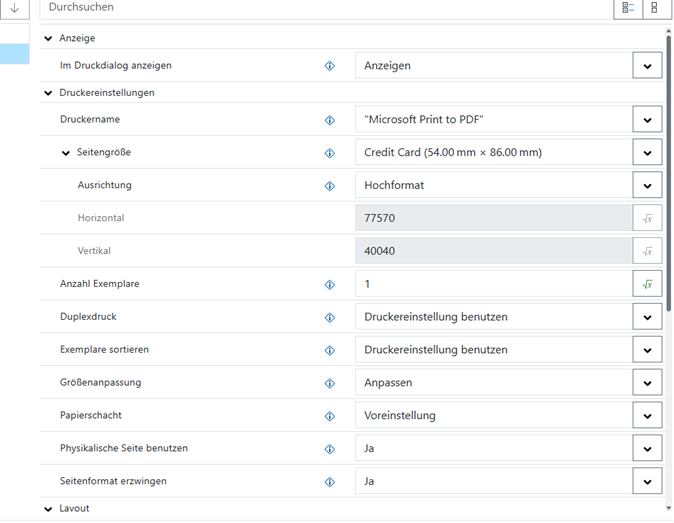Select the Physikalische Seite benutzen label
This screenshot has width=674, height=523.
click(124, 448)
